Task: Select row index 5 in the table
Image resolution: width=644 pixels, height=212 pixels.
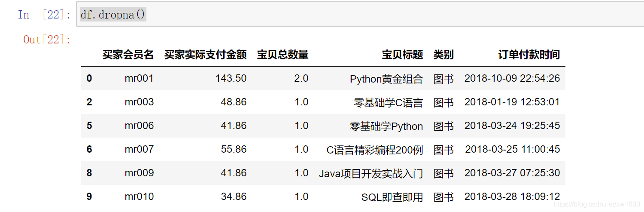Action: point(89,126)
